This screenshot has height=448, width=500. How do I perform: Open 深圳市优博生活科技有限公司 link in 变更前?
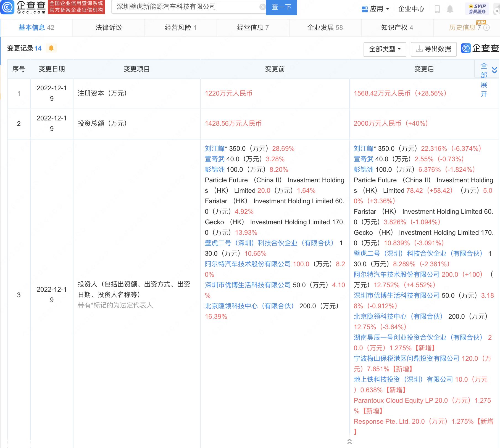248,285
